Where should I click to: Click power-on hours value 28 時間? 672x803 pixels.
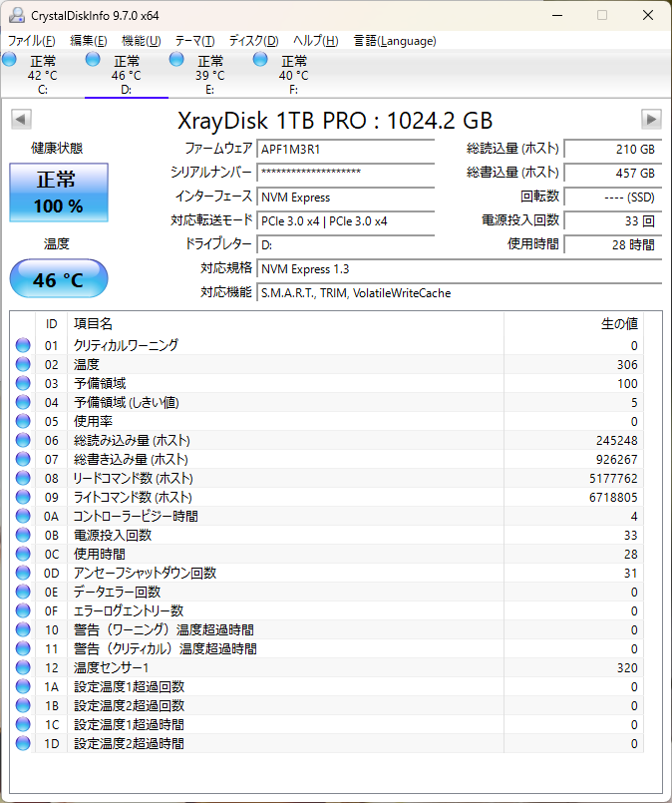[612, 244]
